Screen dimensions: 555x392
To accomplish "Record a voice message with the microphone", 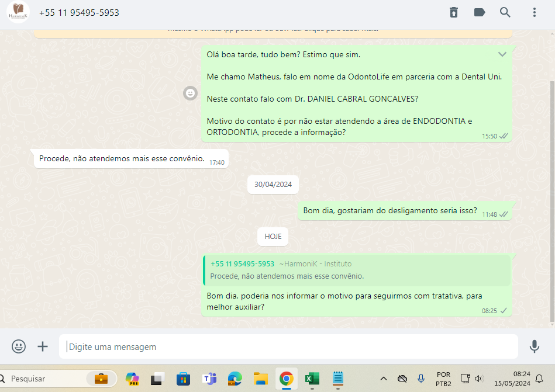I will point(534,346).
